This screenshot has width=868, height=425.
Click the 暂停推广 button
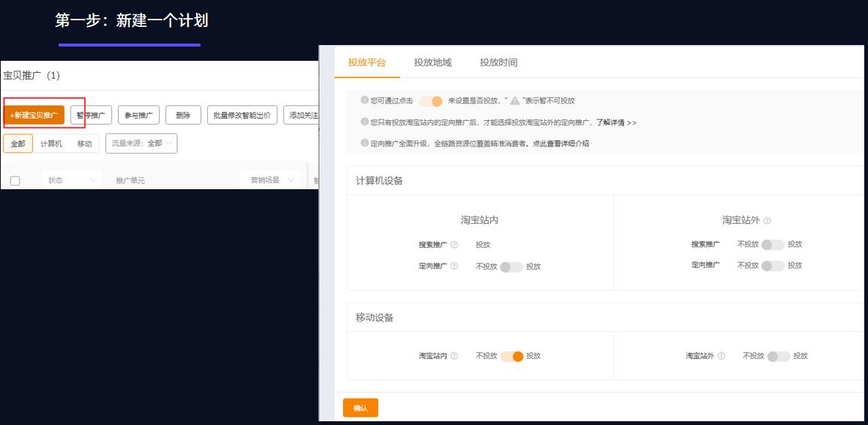tap(92, 115)
